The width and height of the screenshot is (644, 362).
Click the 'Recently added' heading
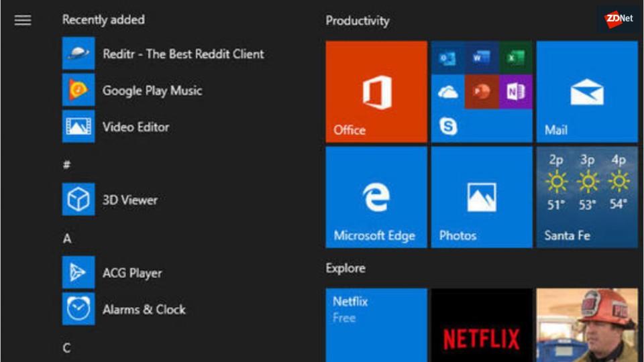click(x=103, y=19)
